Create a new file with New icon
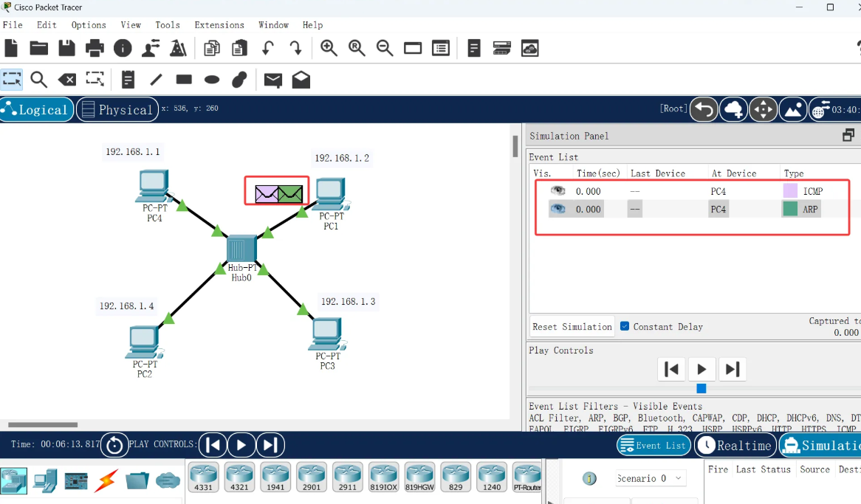 click(x=11, y=48)
